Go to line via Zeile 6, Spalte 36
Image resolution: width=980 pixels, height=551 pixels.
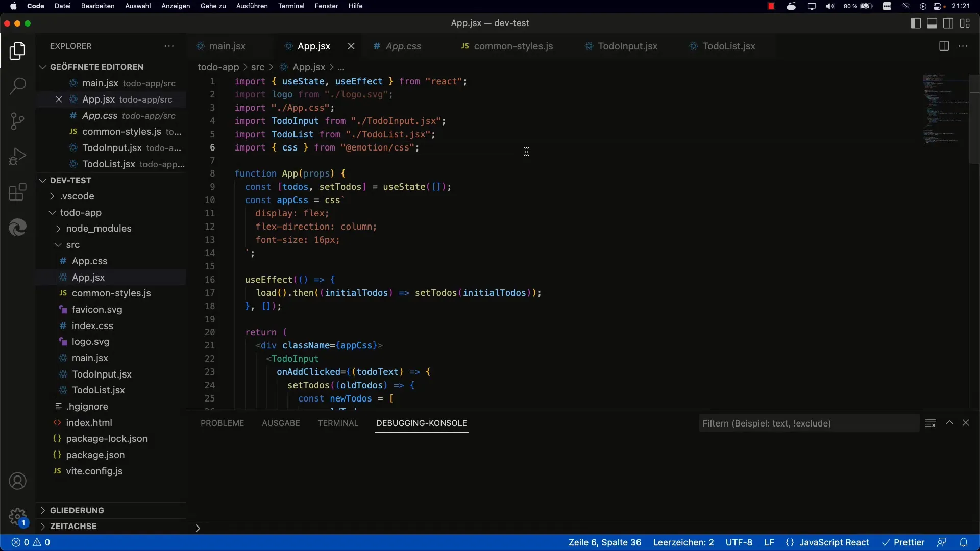605,542
